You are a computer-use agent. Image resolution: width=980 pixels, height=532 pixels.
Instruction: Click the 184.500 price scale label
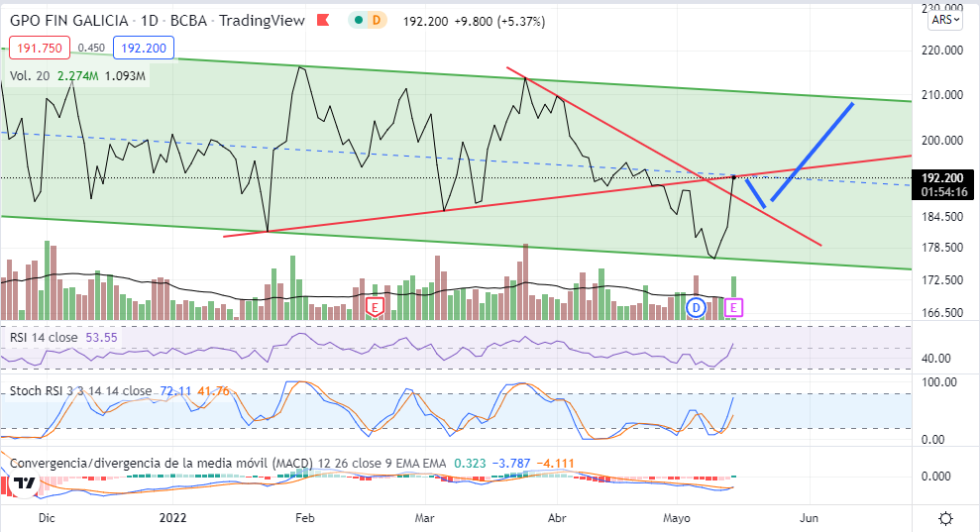[942, 217]
